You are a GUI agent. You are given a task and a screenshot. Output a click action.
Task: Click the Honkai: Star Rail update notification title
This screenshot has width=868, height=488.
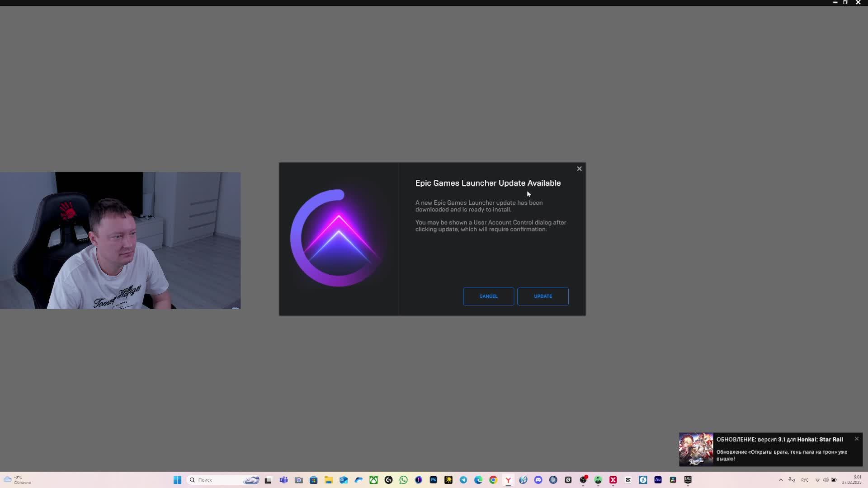[779, 439]
